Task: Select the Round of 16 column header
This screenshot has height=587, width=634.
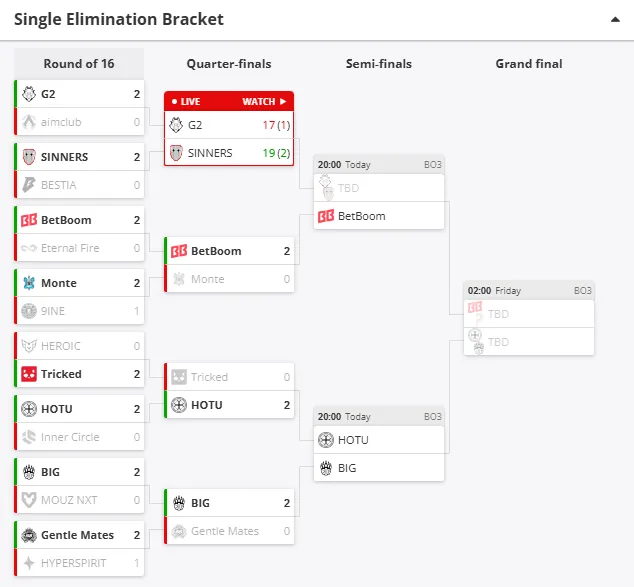Action: click(x=79, y=64)
